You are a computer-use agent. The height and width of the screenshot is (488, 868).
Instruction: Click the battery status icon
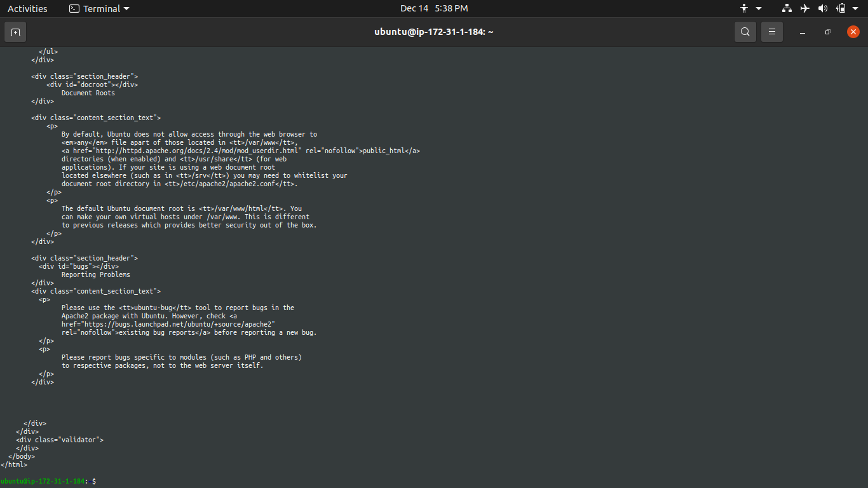[840, 8]
